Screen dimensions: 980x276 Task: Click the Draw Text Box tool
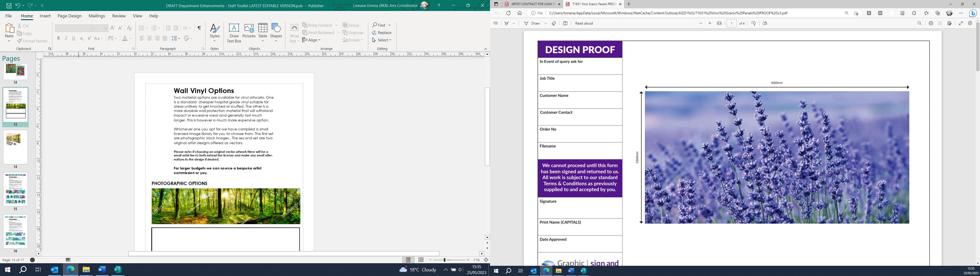234,33
